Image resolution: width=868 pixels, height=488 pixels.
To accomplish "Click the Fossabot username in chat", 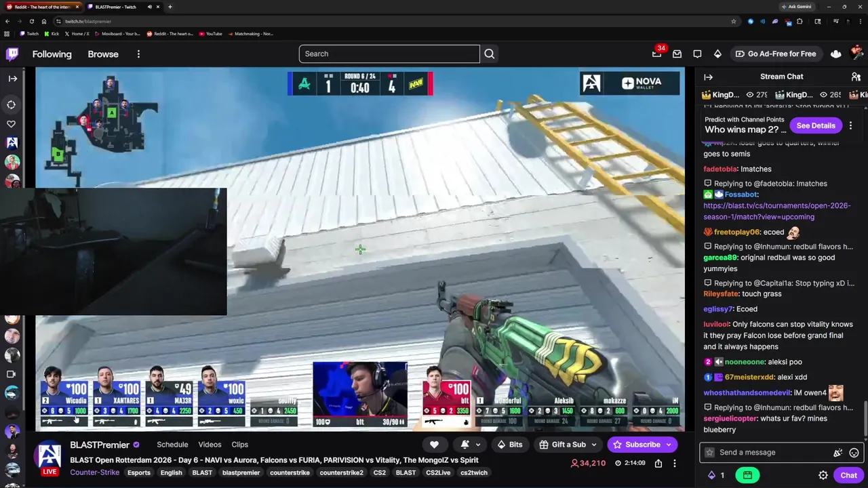I will coord(741,195).
